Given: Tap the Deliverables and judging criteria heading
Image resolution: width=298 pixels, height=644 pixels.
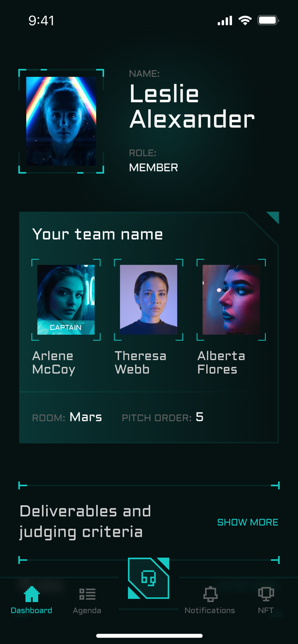Looking at the screenshot, I should point(85,522).
